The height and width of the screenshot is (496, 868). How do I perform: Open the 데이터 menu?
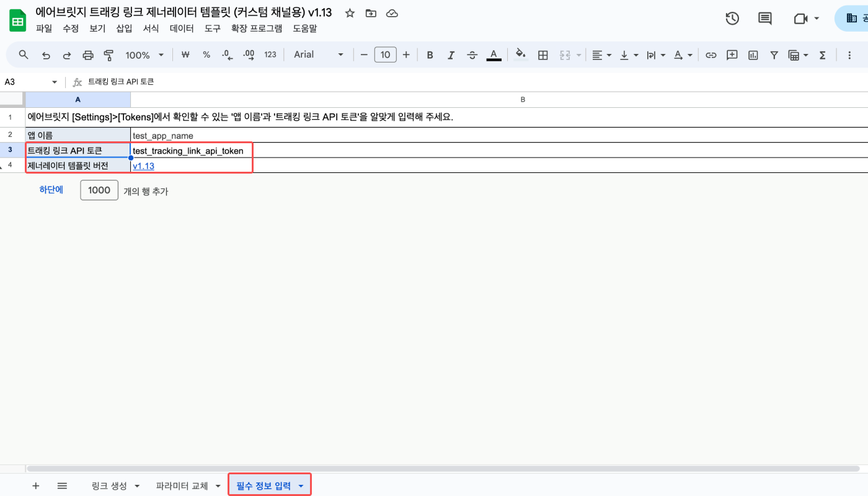coord(182,28)
